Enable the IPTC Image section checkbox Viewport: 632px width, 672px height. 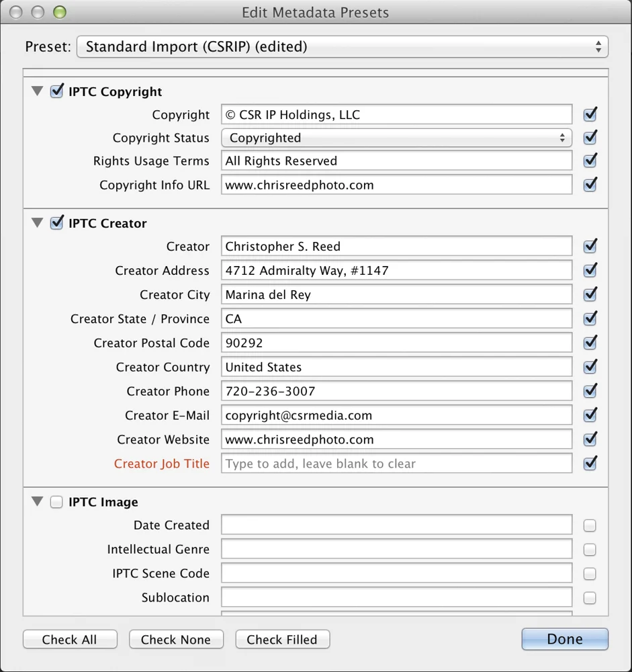click(x=56, y=502)
